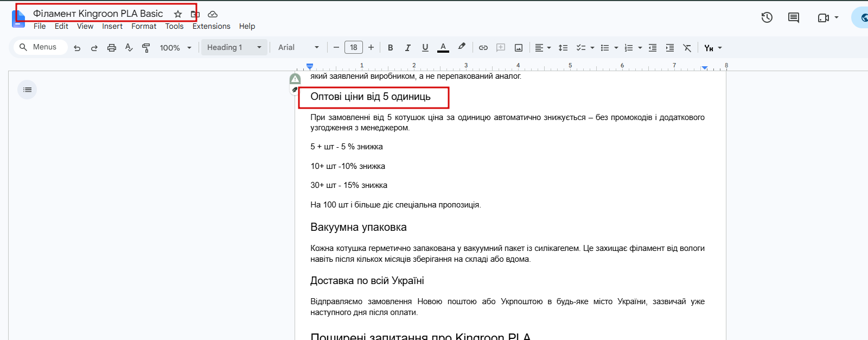Click the heading Доставка по всій Україні

point(367,281)
